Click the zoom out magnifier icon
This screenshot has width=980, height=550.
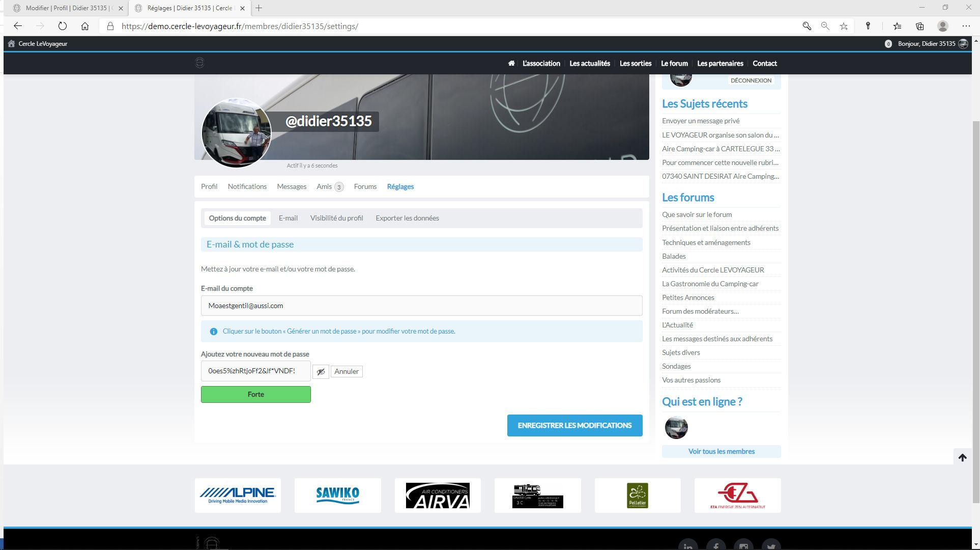pos(825,26)
